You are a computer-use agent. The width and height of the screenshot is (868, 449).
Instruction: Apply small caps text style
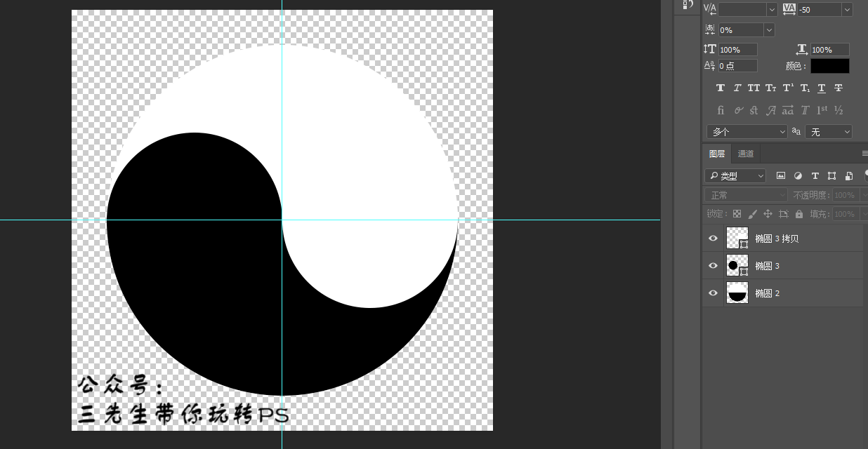tap(770, 88)
